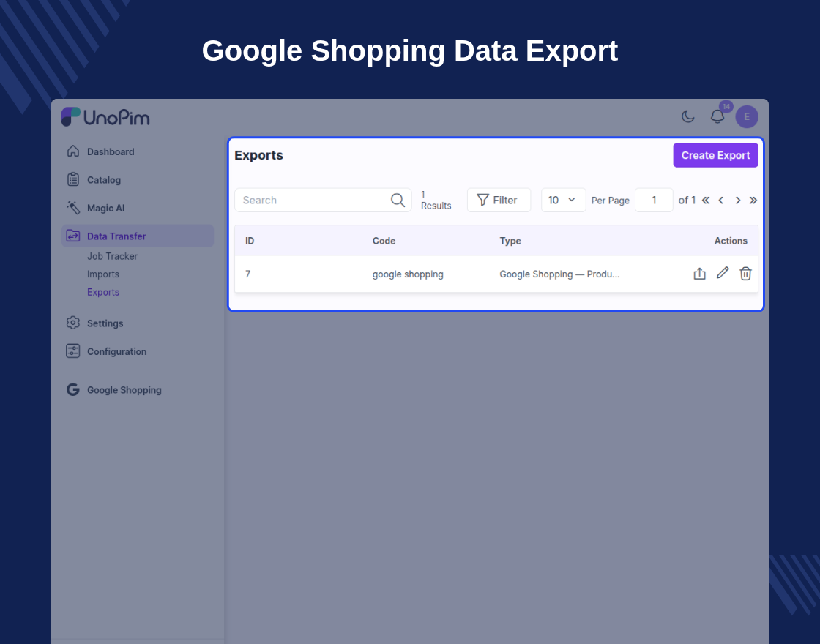The image size is (820, 644).
Task: Click the '1 Results' text
Action: 436,201
